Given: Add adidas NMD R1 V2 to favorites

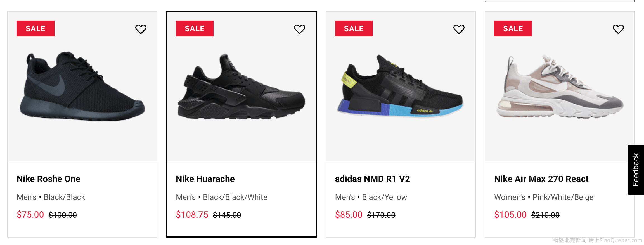Looking at the screenshot, I should point(459,29).
